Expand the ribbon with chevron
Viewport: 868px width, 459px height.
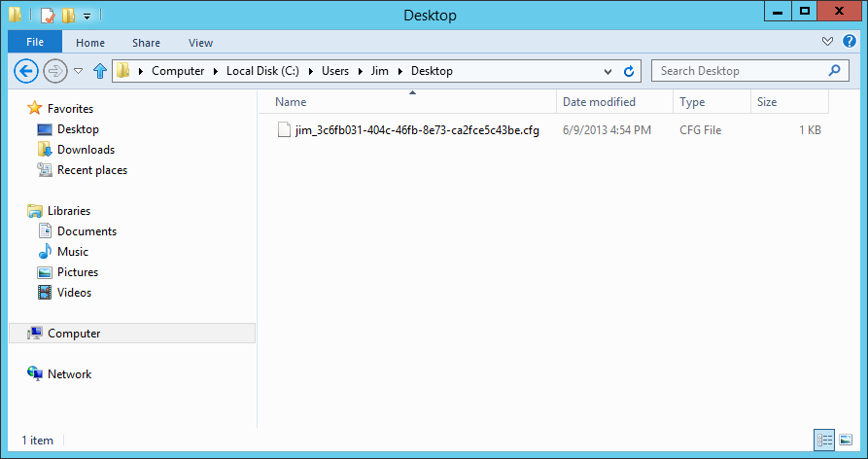pyautogui.click(x=827, y=42)
